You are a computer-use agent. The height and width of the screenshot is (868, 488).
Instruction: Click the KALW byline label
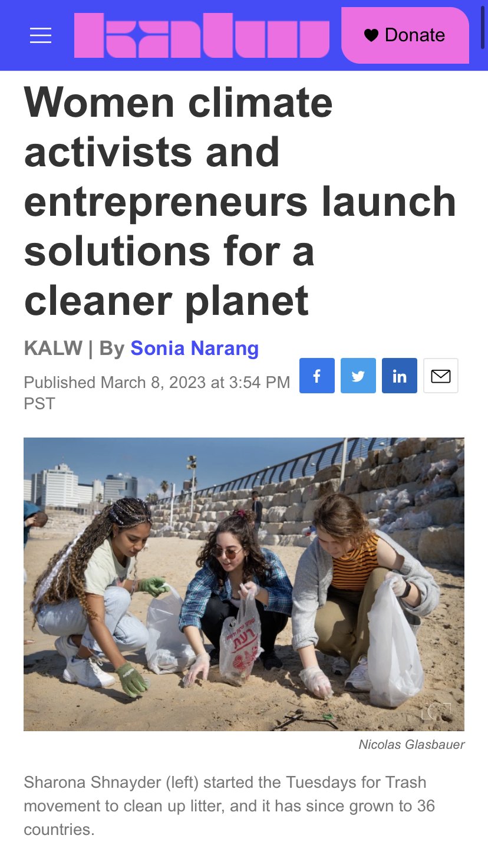pyautogui.click(x=53, y=348)
